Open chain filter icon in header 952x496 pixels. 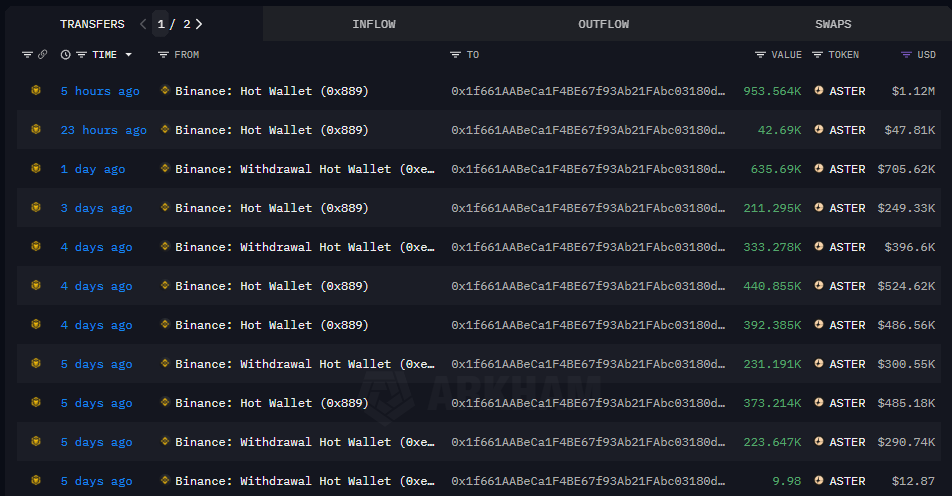[x=27, y=55]
